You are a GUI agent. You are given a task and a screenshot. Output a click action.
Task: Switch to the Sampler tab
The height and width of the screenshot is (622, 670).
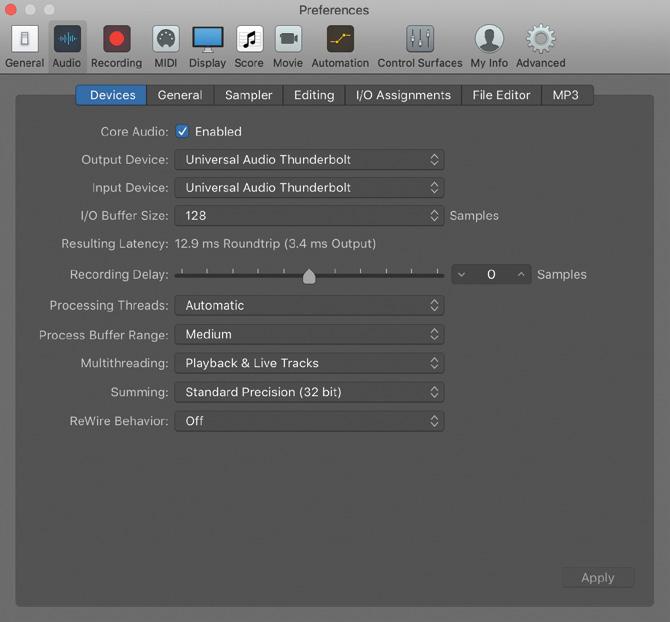point(248,95)
